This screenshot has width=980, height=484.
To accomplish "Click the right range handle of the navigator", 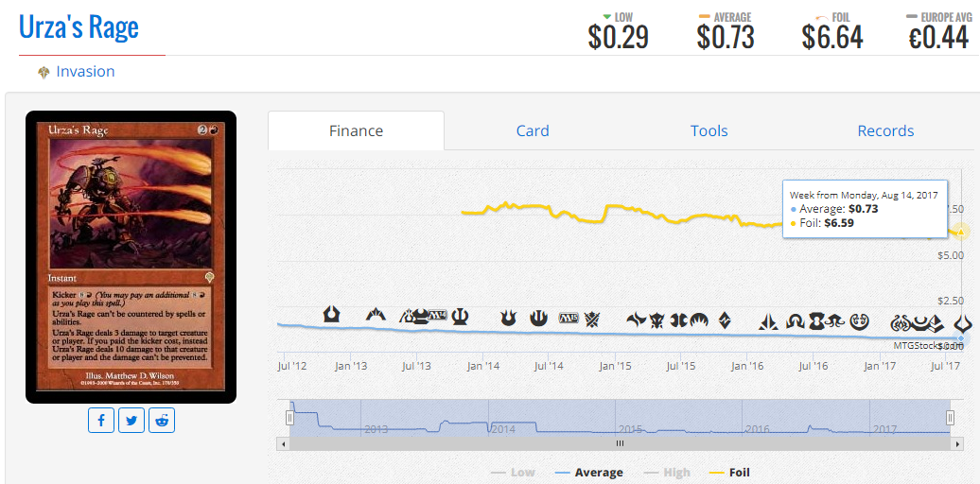I will (x=950, y=418).
